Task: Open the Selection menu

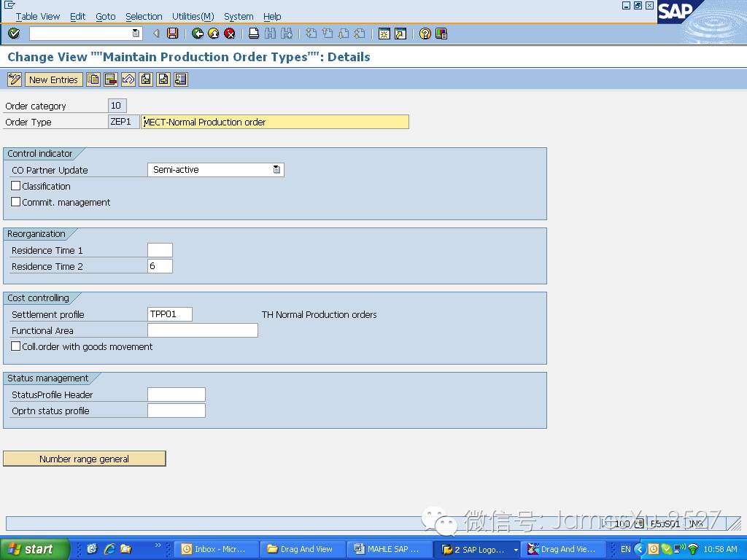Action: [144, 16]
